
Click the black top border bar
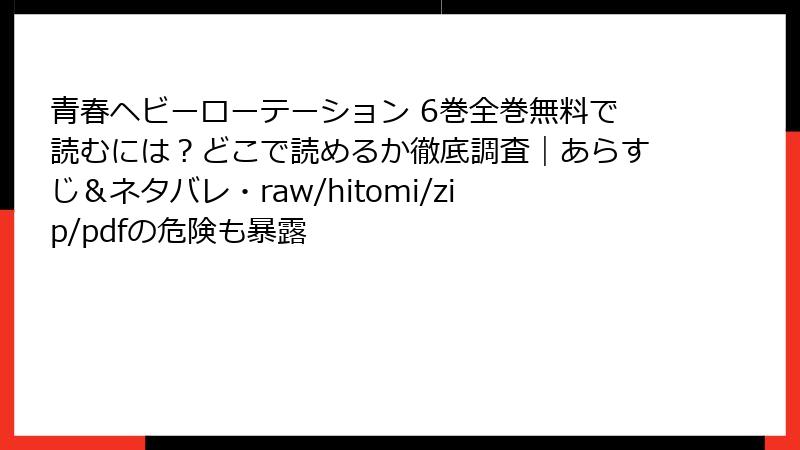(400, 7)
